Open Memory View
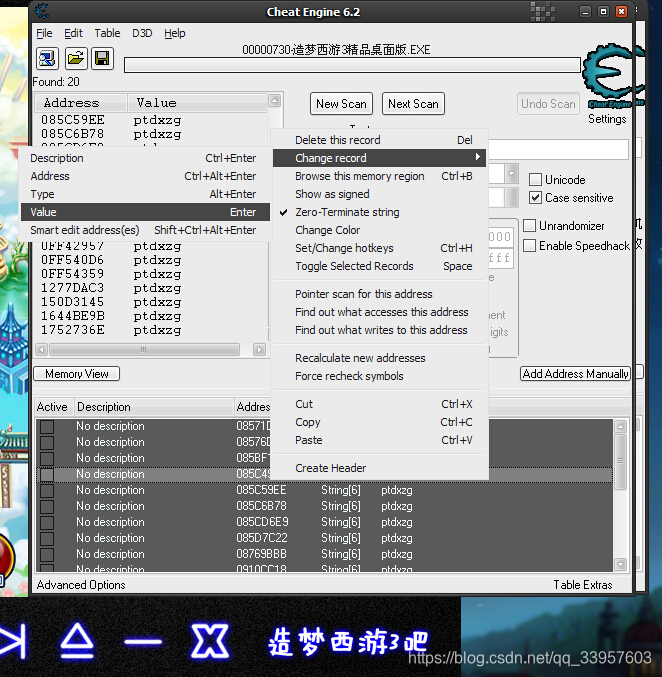 [76, 374]
